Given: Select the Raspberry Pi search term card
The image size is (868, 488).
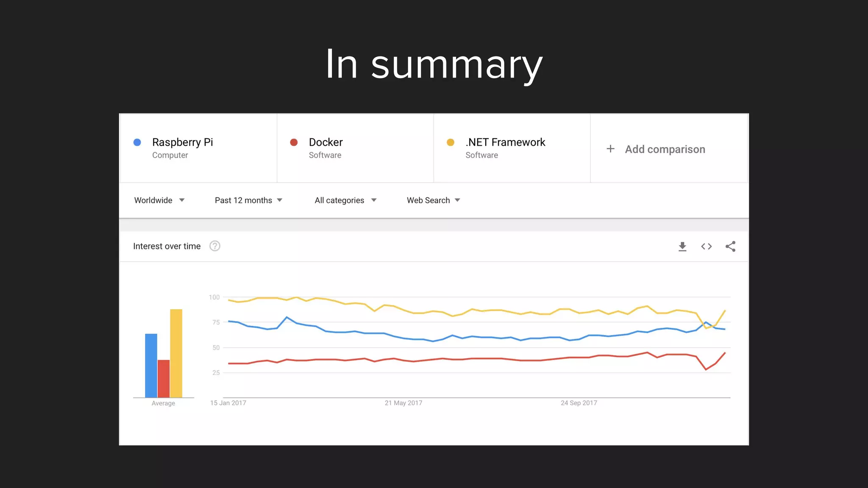Looking at the screenshot, I should click(x=198, y=148).
